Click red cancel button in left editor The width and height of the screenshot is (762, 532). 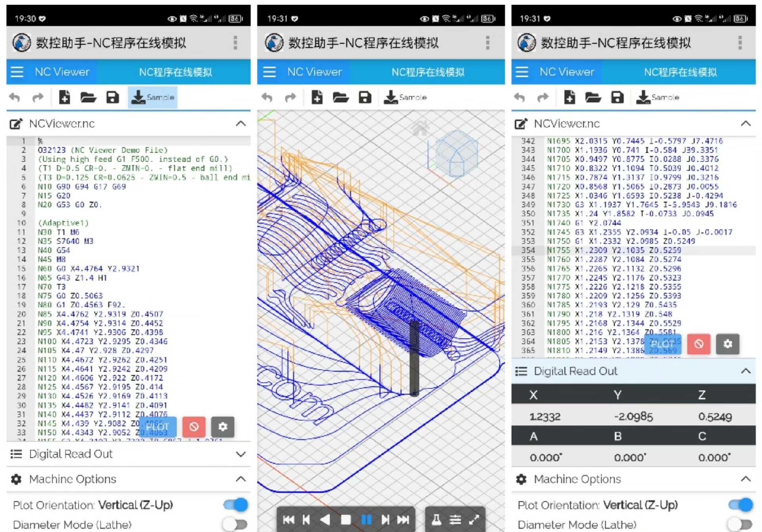(194, 427)
